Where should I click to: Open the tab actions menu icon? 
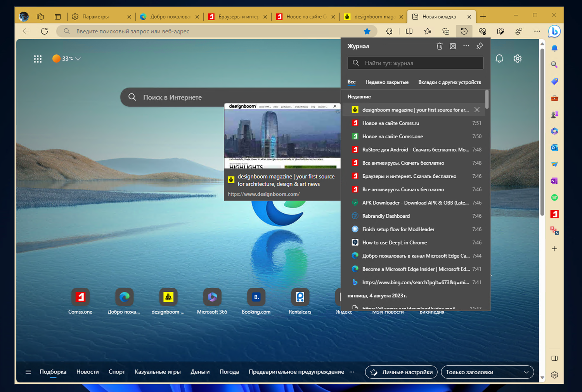(58, 17)
